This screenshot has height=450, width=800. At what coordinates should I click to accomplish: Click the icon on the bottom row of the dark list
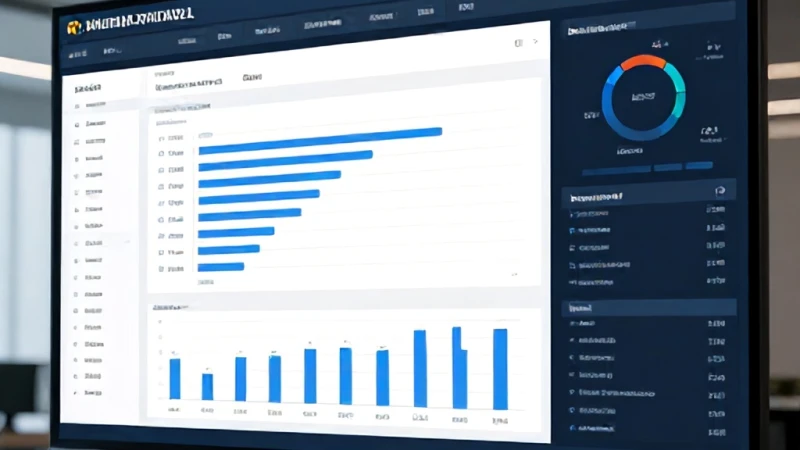click(x=573, y=428)
